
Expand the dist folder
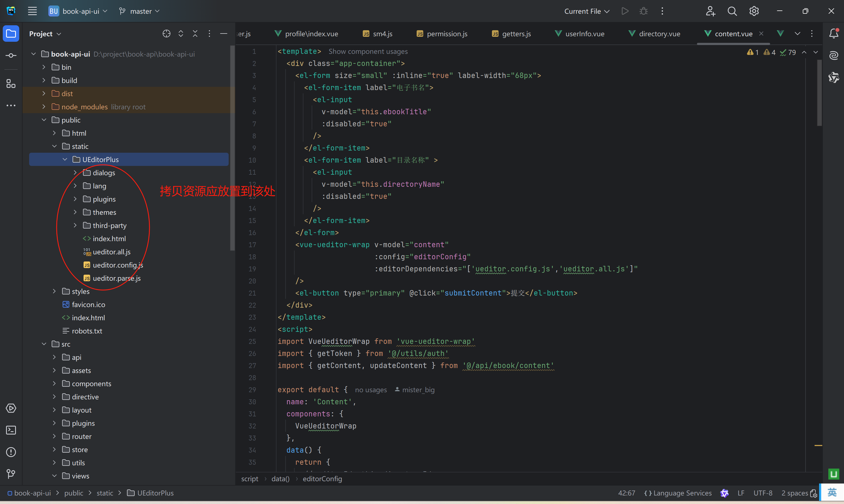coord(44,93)
